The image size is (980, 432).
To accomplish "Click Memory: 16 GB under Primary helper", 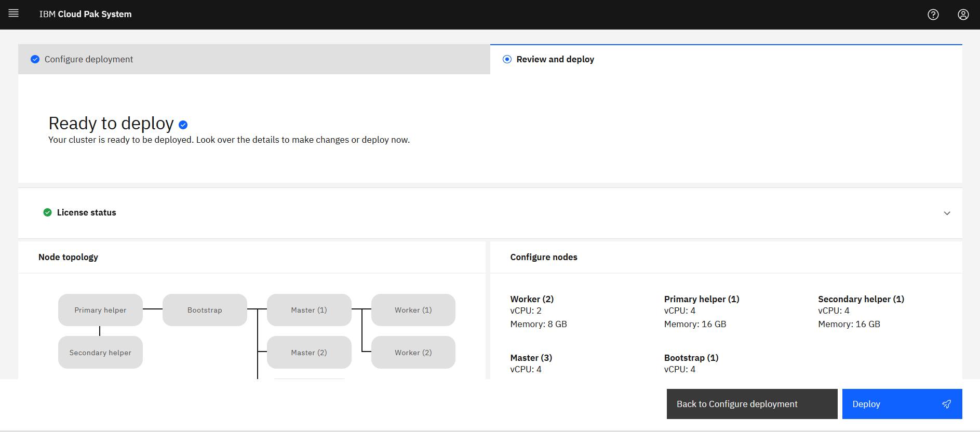I will 695,324.
